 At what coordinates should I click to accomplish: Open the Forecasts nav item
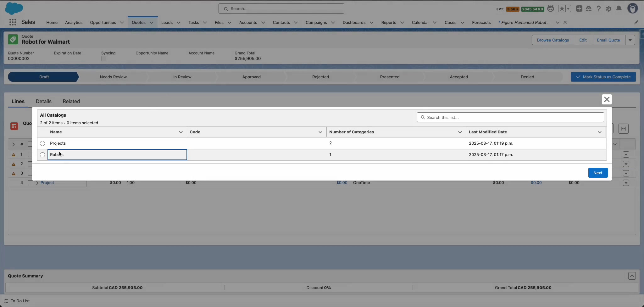[x=481, y=23]
